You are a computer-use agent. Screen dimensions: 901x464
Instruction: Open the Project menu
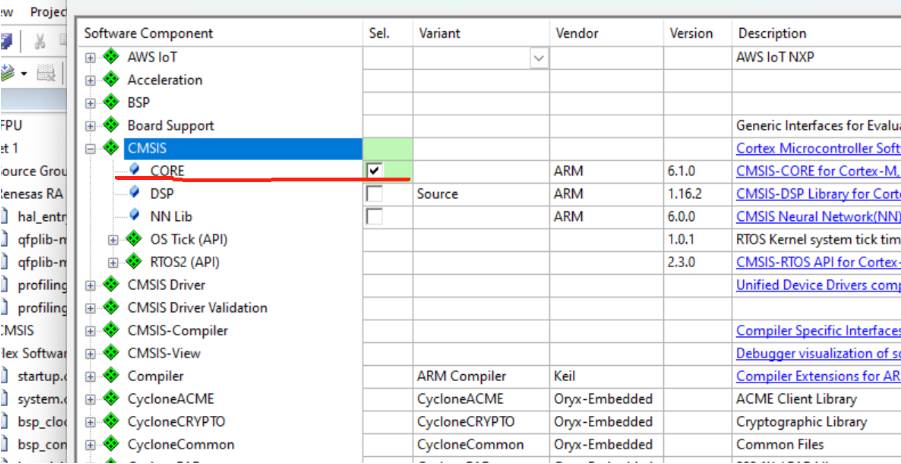(50, 13)
